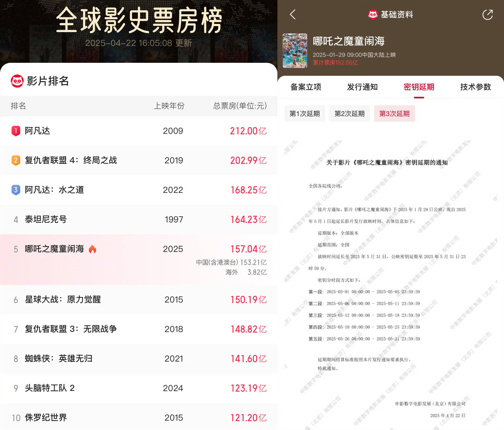The image size is (504, 430).
Task: Click the 2025-04-22 16:05:08 更新 timestamp
Action: (139, 43)
